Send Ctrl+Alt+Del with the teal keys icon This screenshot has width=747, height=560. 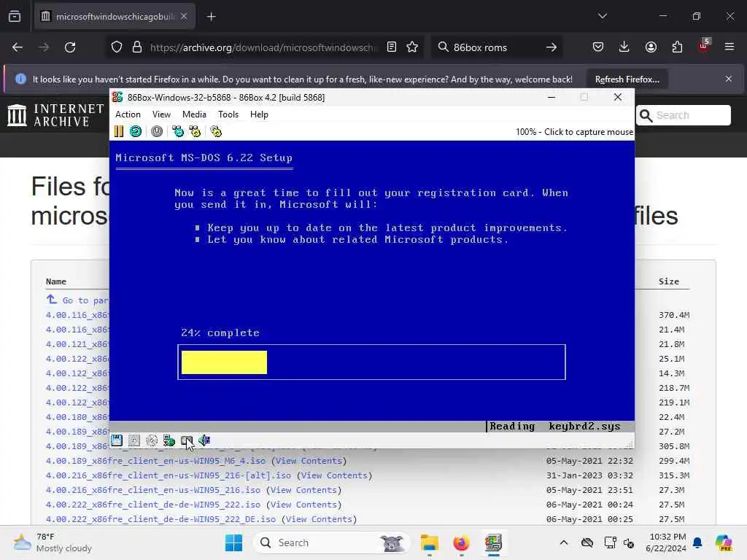(x=178, y=131)
